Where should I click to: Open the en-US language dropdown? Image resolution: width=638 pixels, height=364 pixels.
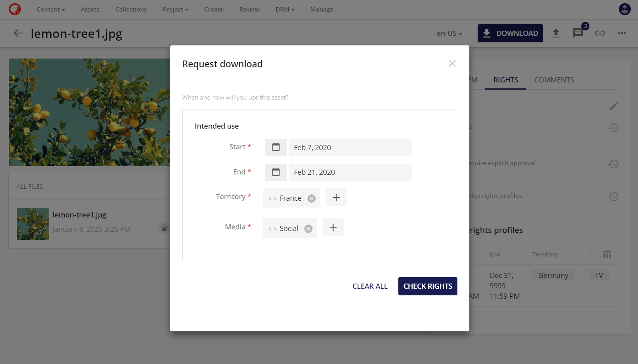point(449,33)
